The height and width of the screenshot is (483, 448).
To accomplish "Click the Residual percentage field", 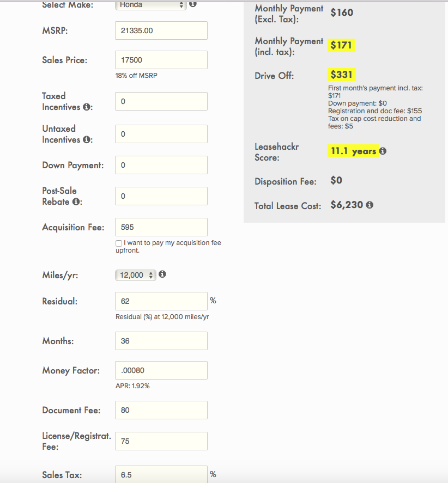I will (161, 301).
